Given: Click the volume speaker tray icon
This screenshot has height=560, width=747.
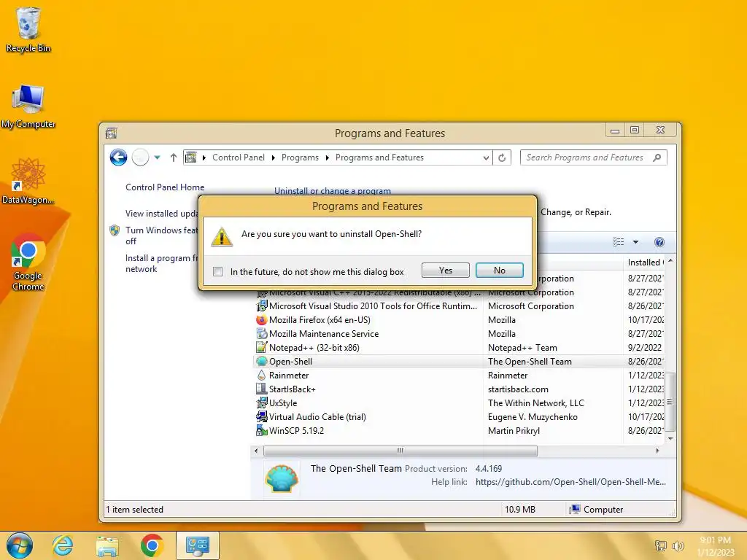Looking at the screenshot, I should [678, 545].
